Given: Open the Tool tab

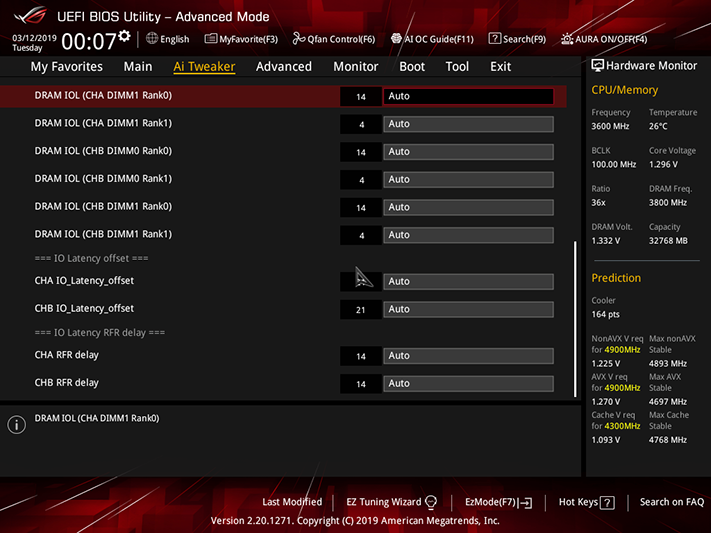Looking at the screenshot, I should pos(457,67).
